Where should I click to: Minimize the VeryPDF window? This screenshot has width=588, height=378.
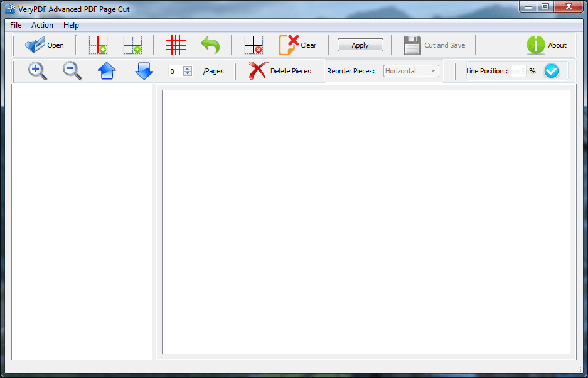[x=529, y=6]
